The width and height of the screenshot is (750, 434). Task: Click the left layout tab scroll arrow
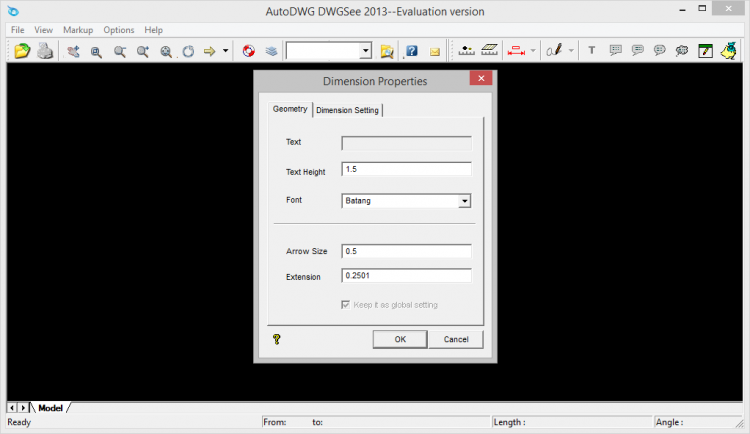coord(12,408)
